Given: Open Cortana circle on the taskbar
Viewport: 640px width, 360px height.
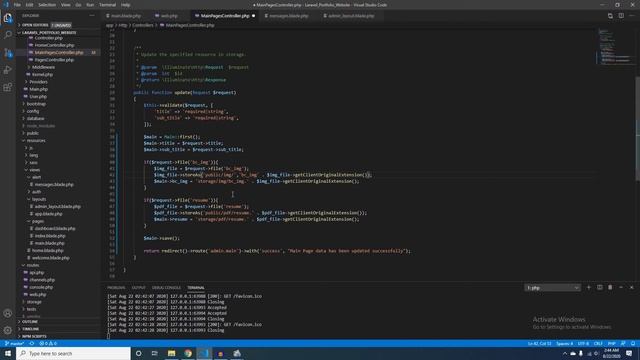Looking at the screenshot, I should [x=138, y=353].
